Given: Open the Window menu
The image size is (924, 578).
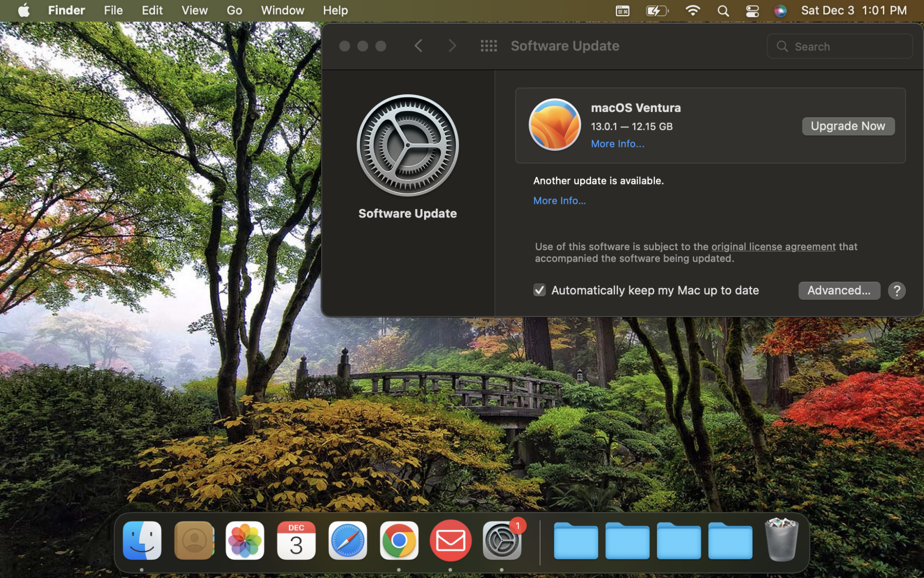Looking at the screenshot, I should pos(282,10).
